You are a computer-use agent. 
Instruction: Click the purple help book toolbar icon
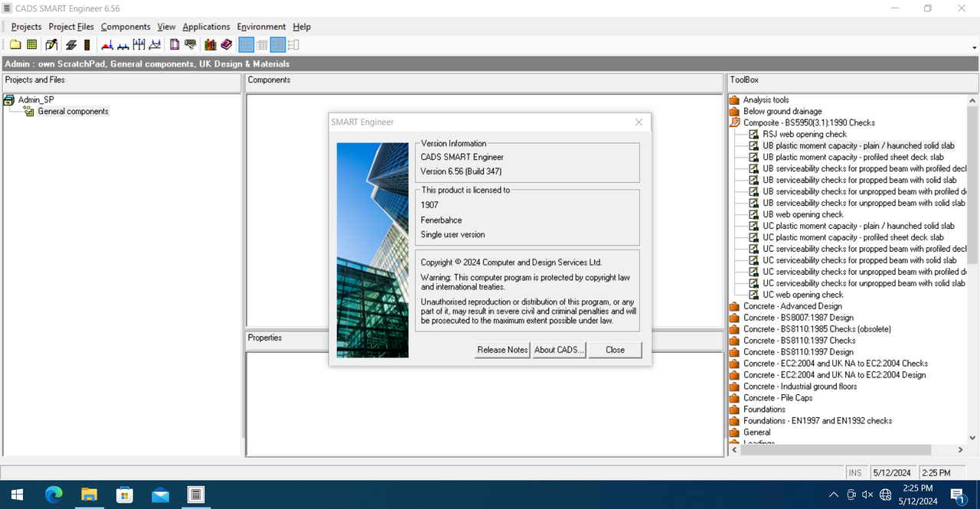click(x=227, y=45)
